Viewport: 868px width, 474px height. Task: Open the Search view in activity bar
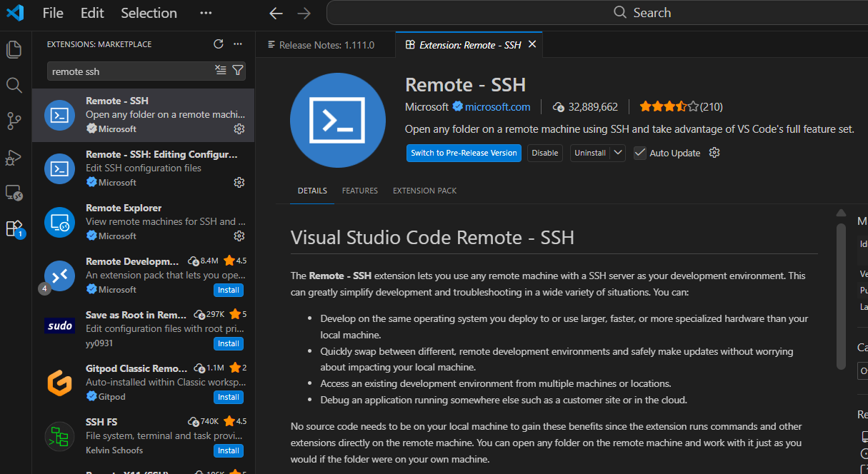(x=14, y=86)
